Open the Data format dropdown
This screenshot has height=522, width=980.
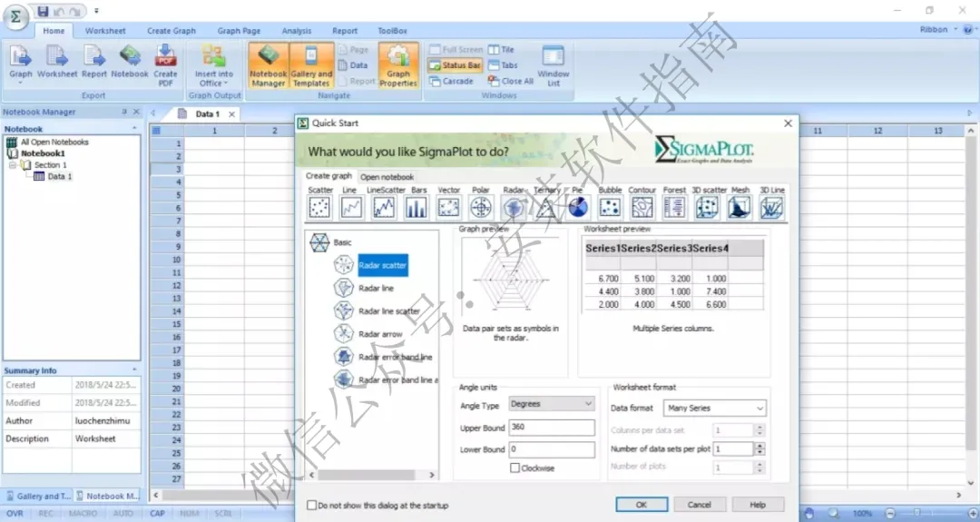[714, 409]
